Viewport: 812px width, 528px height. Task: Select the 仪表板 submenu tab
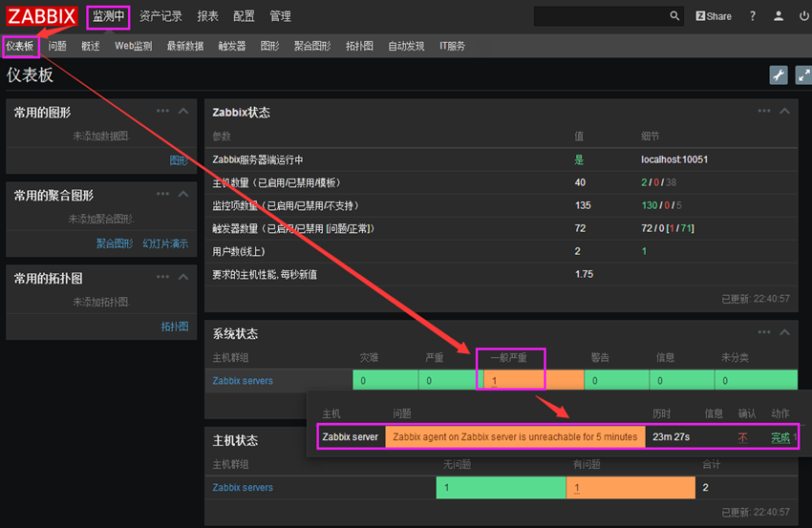tap(20, 46)
